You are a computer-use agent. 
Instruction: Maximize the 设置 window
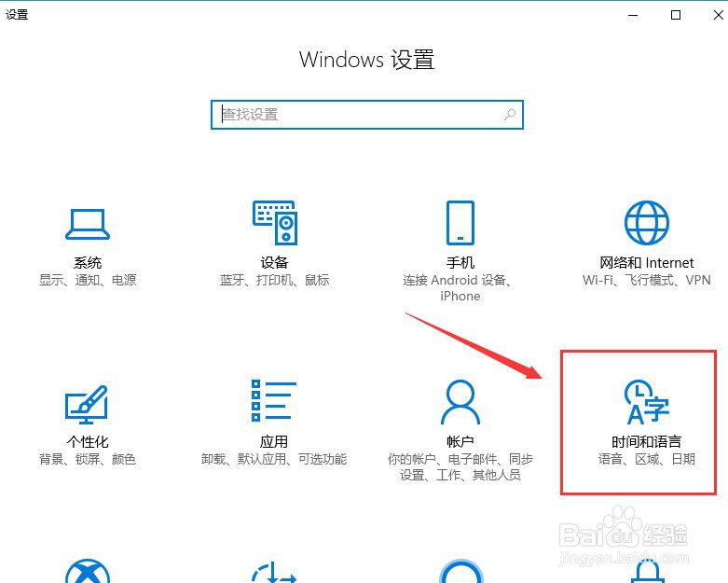tap(676, 15)
